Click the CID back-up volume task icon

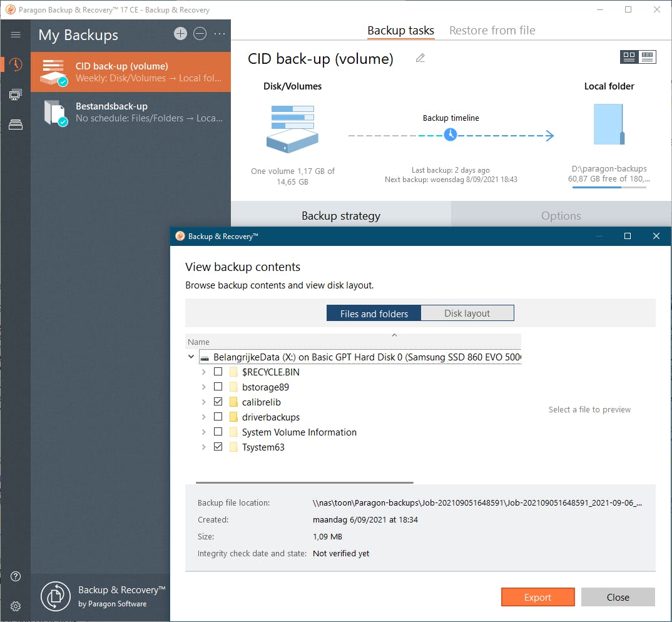54,72
